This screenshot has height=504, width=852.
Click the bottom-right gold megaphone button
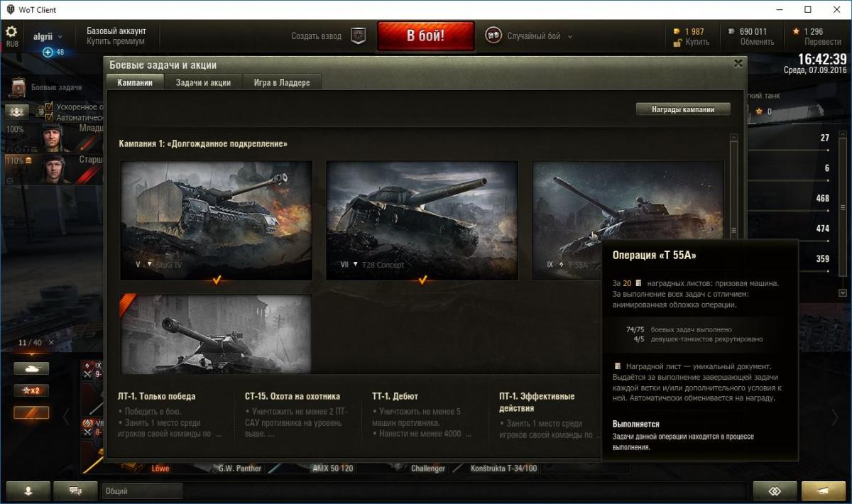[824, 491]
